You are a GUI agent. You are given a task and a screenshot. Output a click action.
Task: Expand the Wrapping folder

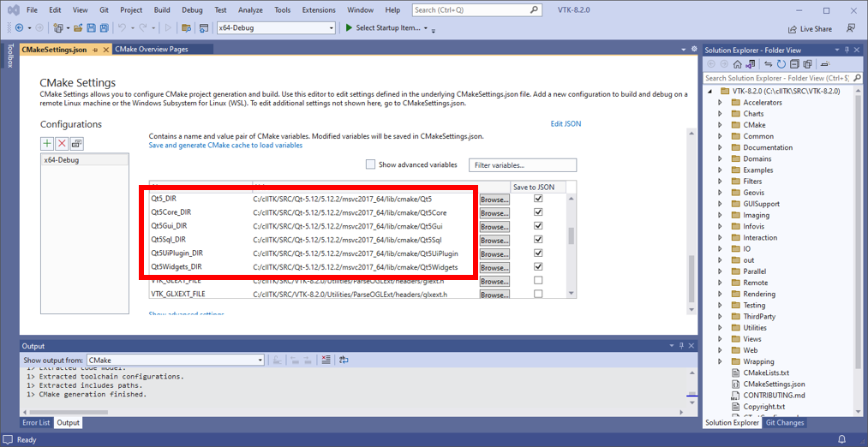click(720, 361)
